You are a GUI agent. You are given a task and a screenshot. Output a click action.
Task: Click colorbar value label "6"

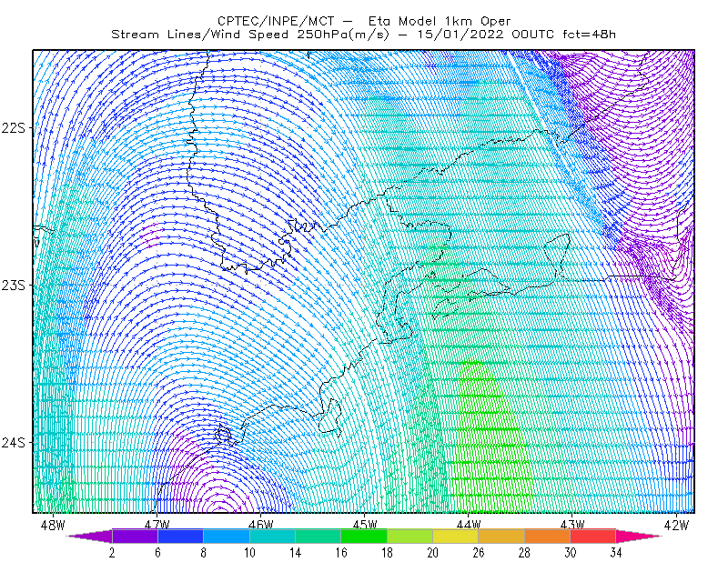[157, 553]
